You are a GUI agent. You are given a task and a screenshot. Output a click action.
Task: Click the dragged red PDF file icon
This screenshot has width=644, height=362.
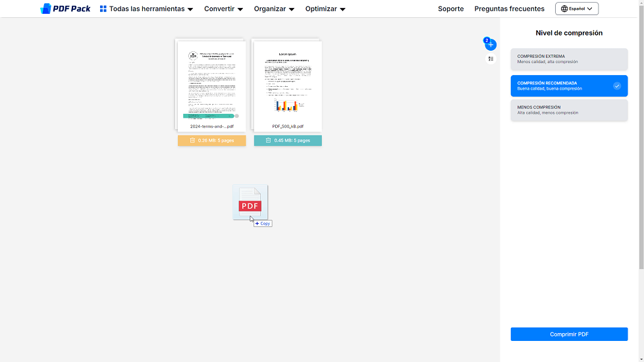(250, 203)
